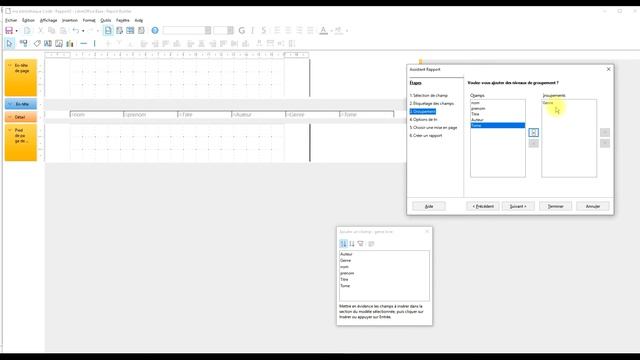Click the Suivant button
This screenshot has height=360, width=640.
point(518,206)
